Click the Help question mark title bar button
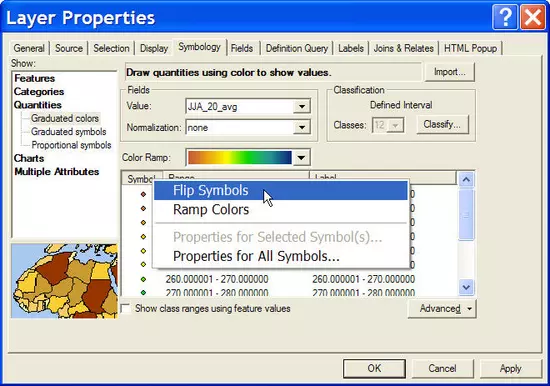The height and width of the screenshot is (386, 550). [x=505, y=17]
